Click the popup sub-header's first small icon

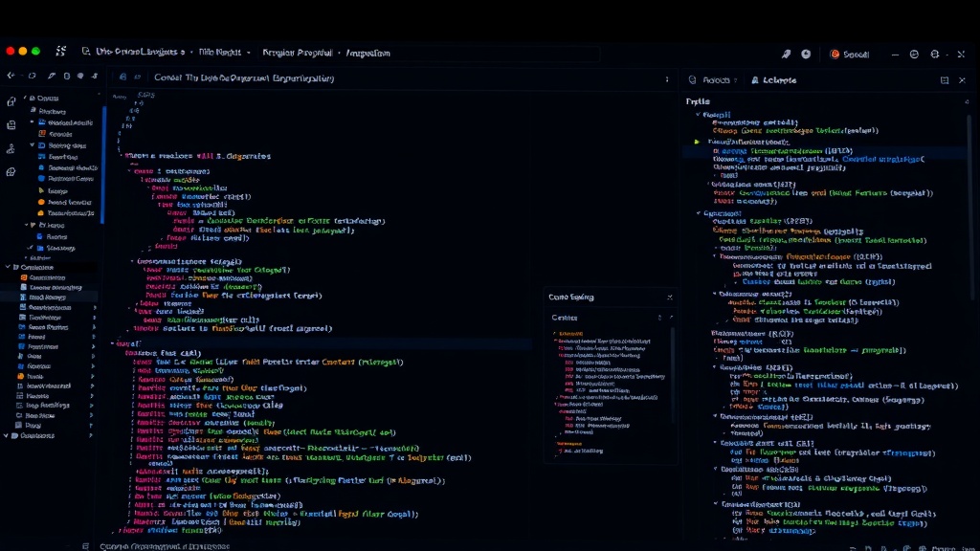tap(659, 318)
